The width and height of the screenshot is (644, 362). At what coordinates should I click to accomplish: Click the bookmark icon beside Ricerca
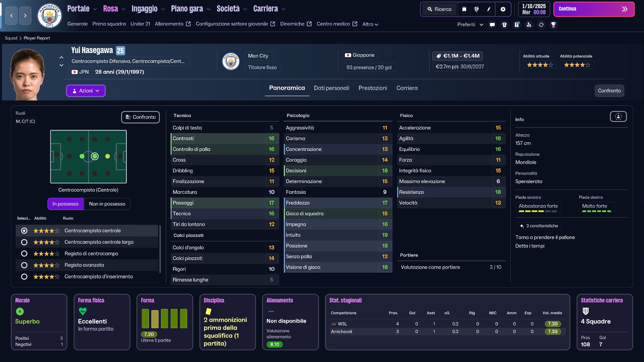464,9
